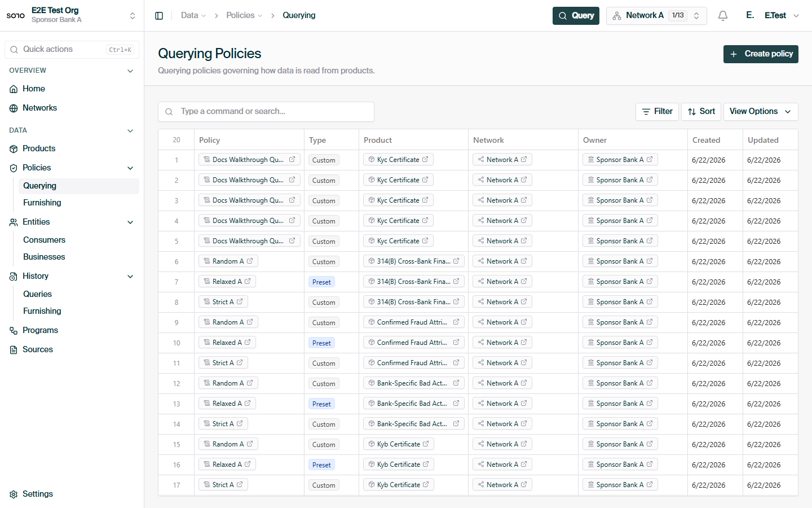Open Furnishing under History

tap(79, 312)
